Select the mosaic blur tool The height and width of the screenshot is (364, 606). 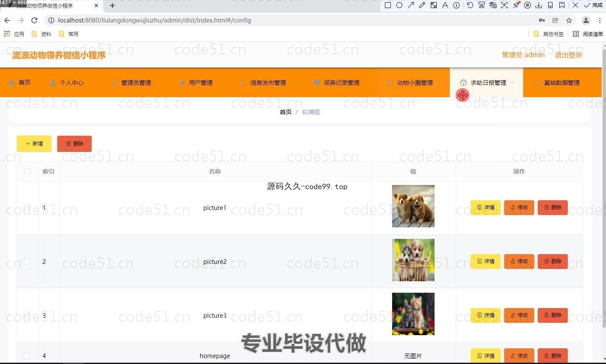pos(434,6)
